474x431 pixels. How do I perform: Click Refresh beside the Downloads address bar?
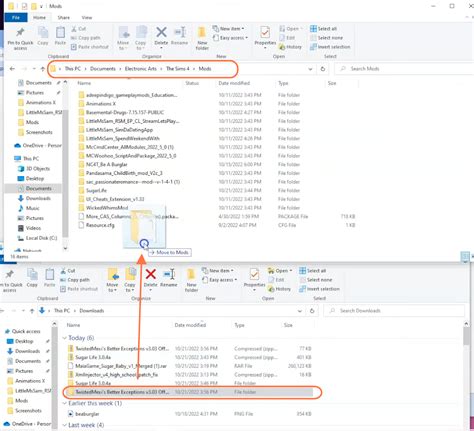click(312, 311)
